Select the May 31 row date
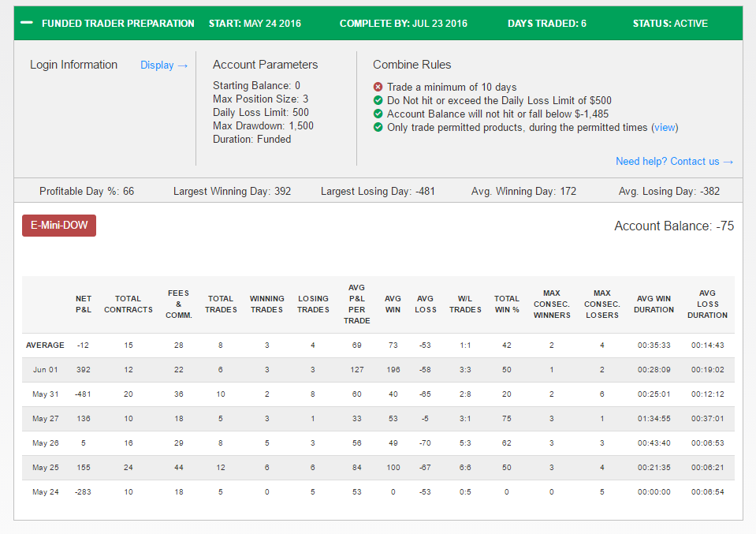Image resolution: width=756 pixels, height=534 pixels. 45,394
